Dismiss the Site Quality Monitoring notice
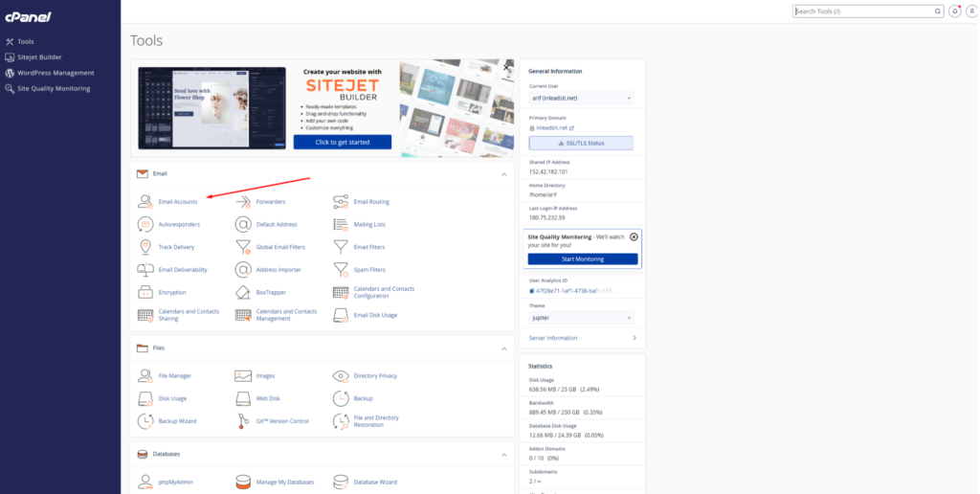The height and width of the screenshot is (494, 980). pos(634,237)
